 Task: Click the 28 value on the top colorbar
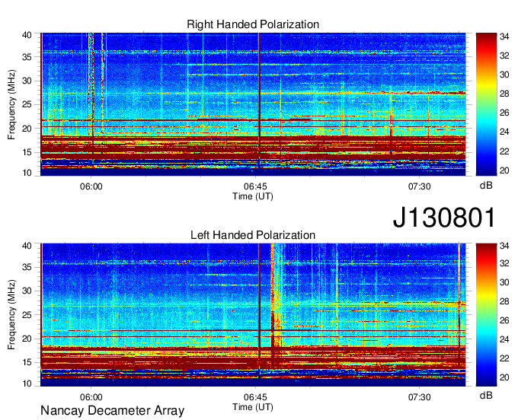click(504, 94)
